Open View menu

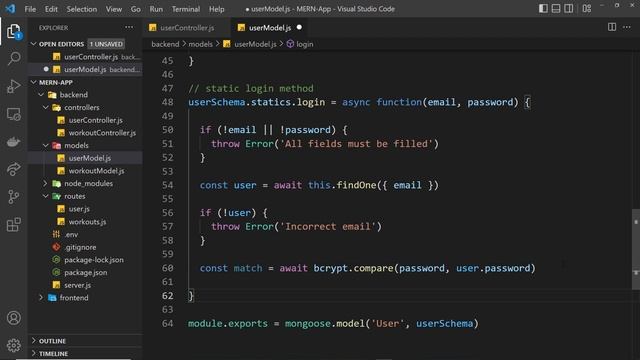pos(113,9)
